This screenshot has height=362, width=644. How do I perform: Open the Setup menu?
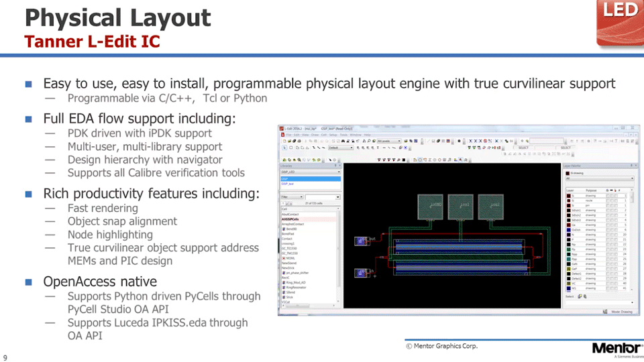pos(333,135)
